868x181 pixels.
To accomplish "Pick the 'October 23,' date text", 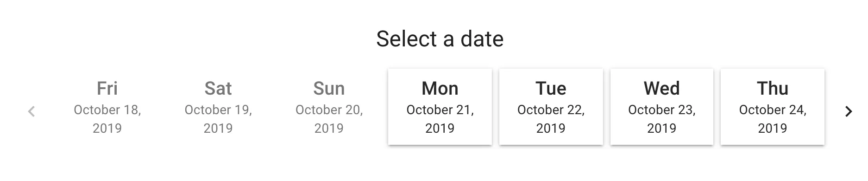I will 661,110.
